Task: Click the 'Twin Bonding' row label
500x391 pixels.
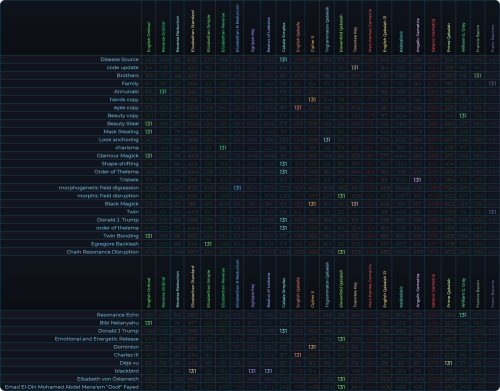Action: (x=121, y=236)
